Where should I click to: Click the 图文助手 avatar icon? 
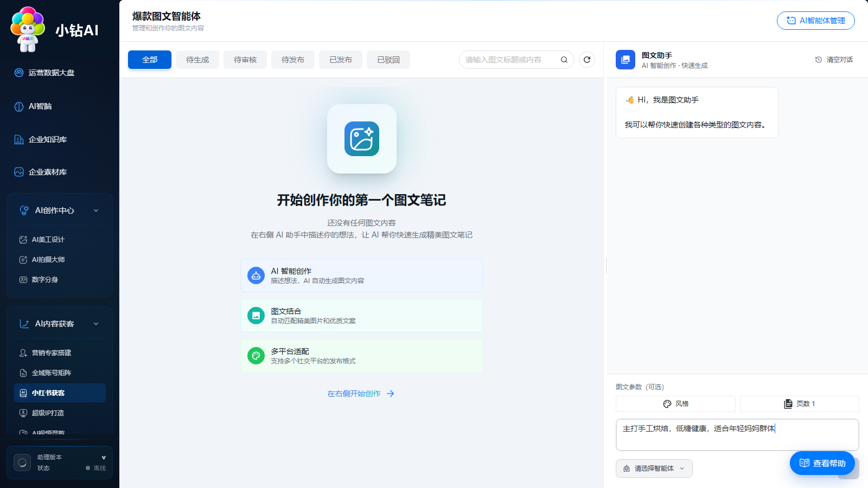tap(626, 60)
